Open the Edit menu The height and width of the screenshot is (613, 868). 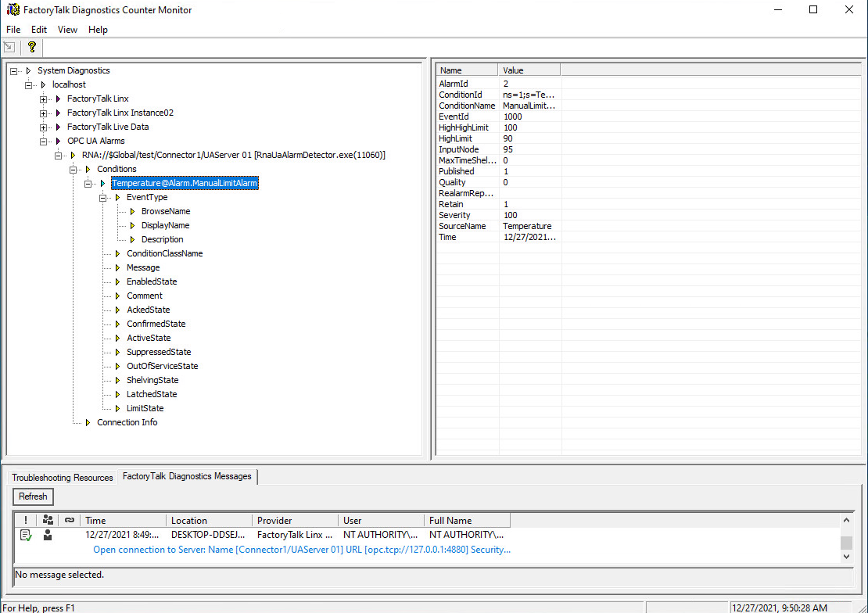[x=39, y=30]
